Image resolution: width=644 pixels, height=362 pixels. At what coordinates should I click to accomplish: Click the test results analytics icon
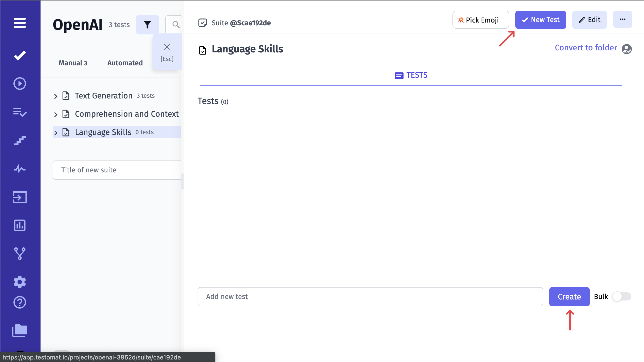20,225
